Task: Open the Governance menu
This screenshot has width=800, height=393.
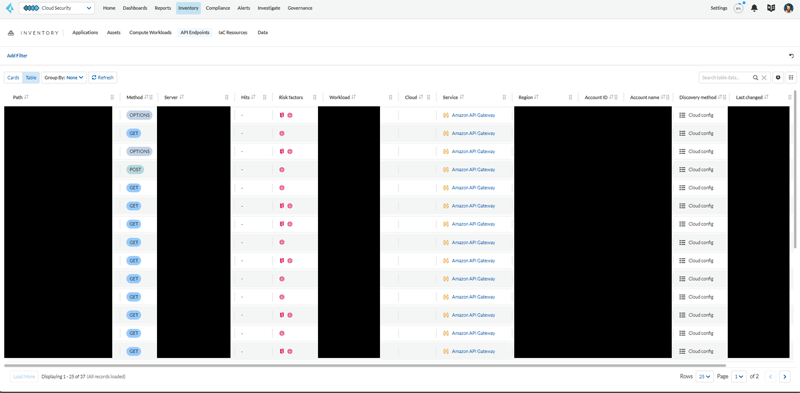Action: pos(300,8)
